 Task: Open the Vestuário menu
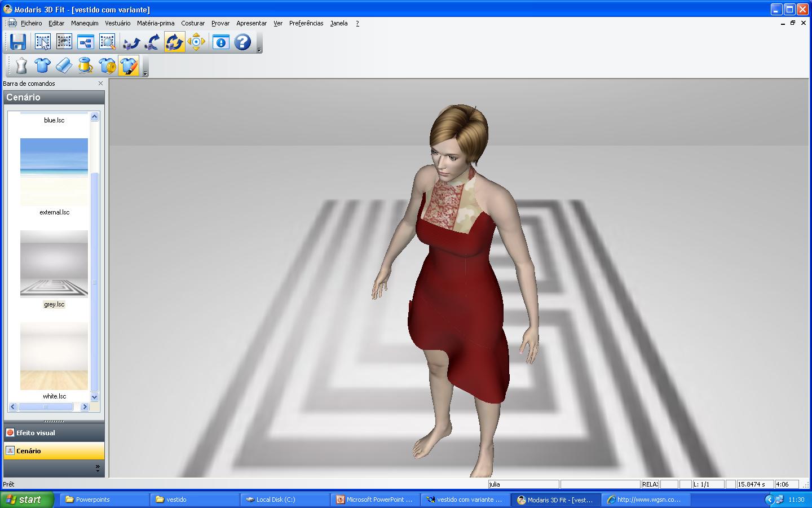tap(117, 23)
